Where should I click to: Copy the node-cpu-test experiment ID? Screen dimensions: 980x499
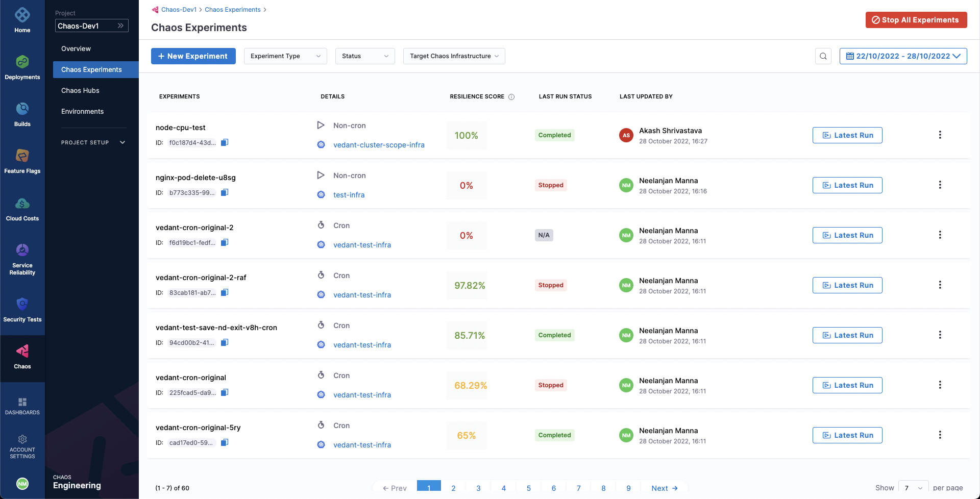tap(225, 142)
